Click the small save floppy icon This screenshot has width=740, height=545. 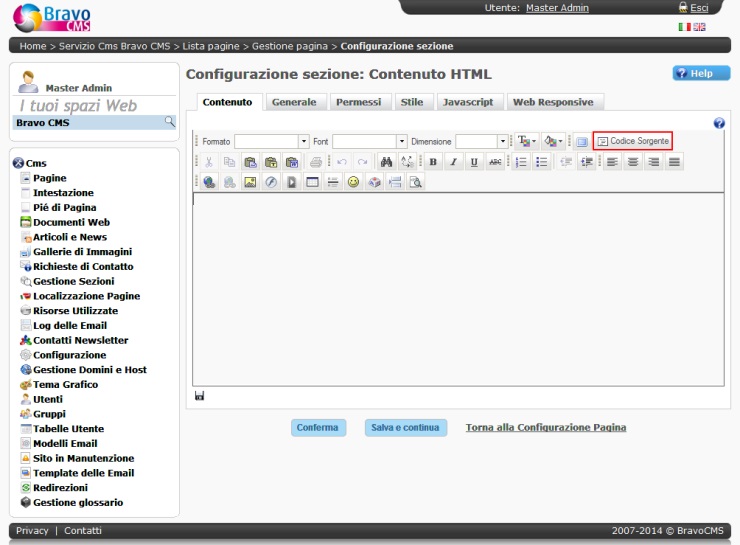pos(200,397)
